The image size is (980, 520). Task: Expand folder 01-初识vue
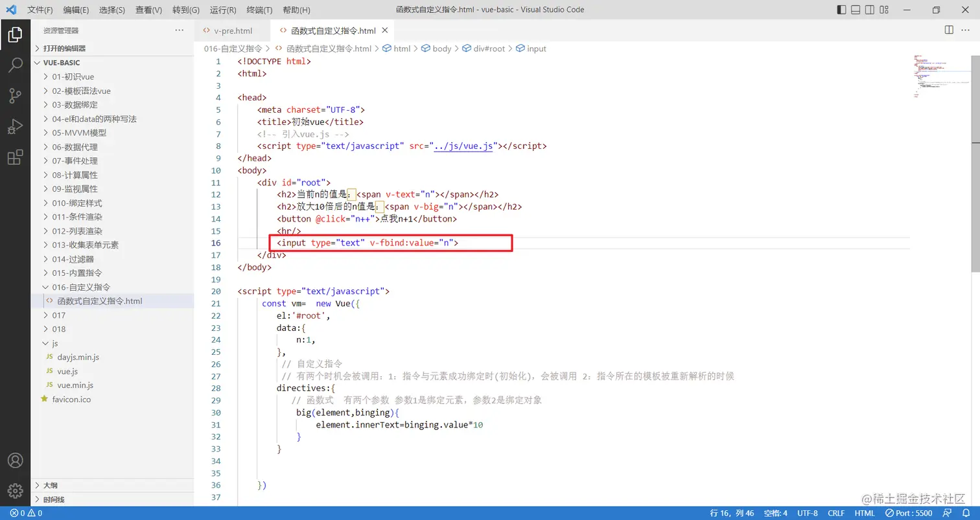[x=112, y=76]
